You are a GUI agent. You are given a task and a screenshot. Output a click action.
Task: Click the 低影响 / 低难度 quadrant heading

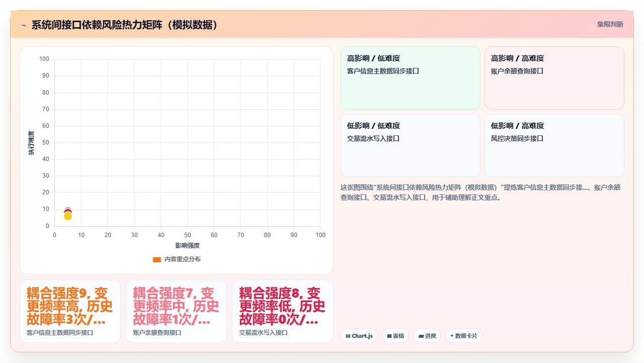pyautogui.click(x=373, y=126)
